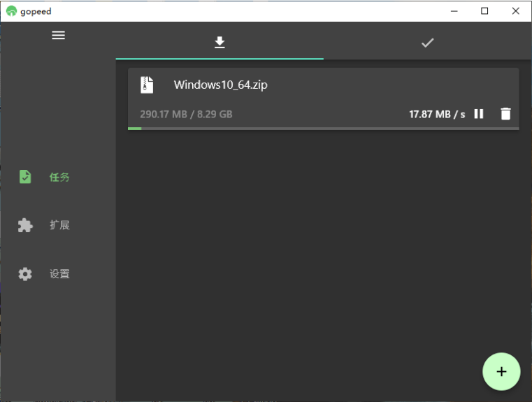Open the 设置 settings page

[58, 274]
